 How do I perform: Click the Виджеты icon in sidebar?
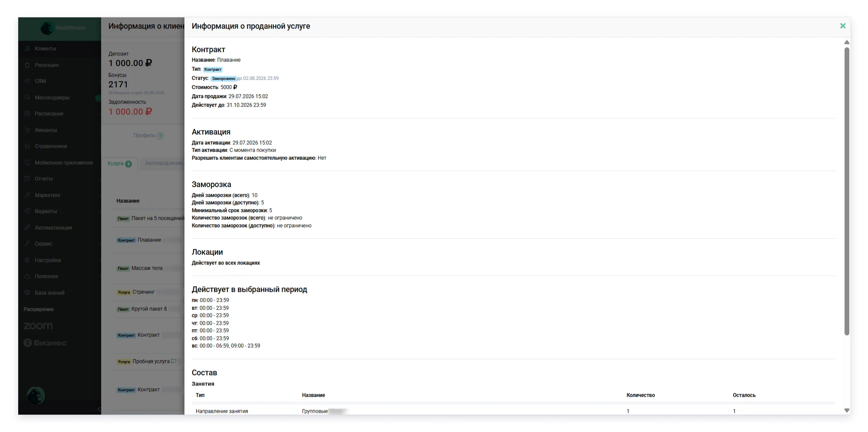pyautogui.click(x=27, y=211)
